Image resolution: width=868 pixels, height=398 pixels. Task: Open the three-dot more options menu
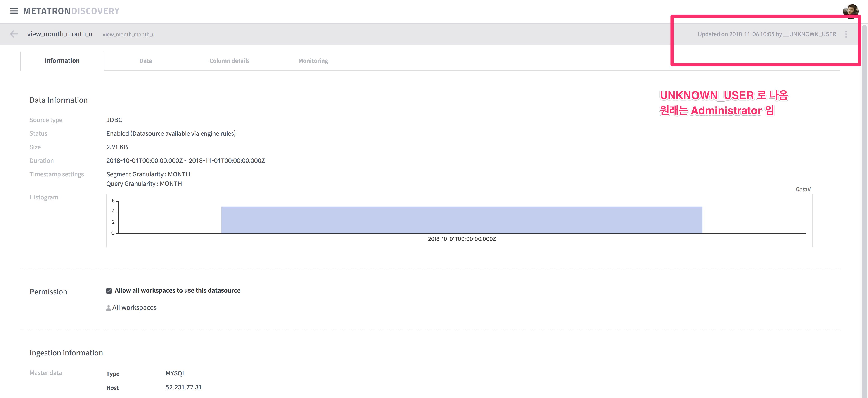coord(846,34)
